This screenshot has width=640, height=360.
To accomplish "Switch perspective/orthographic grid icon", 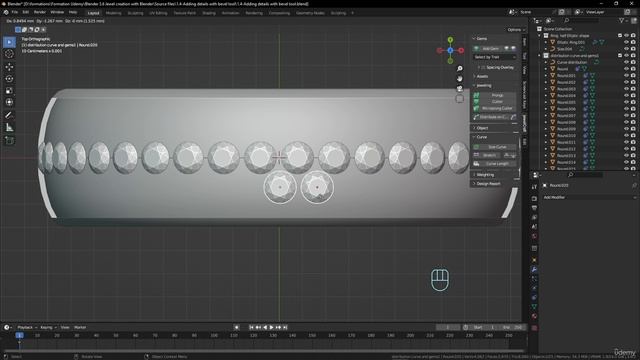I will point(460,99).
